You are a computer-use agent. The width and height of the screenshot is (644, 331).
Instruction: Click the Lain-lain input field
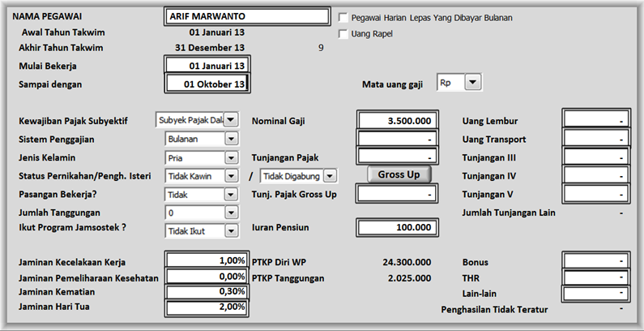coord(596,294)
